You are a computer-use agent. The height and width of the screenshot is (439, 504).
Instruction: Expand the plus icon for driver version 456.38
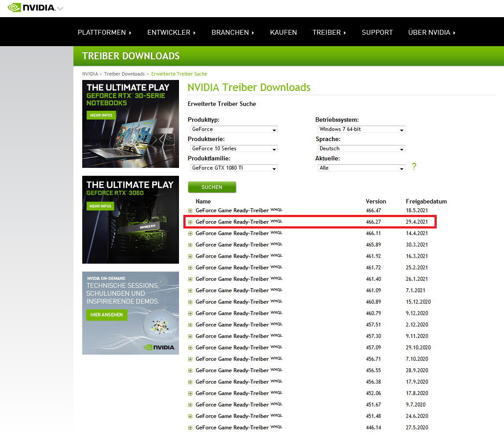(x=190, y=382)
